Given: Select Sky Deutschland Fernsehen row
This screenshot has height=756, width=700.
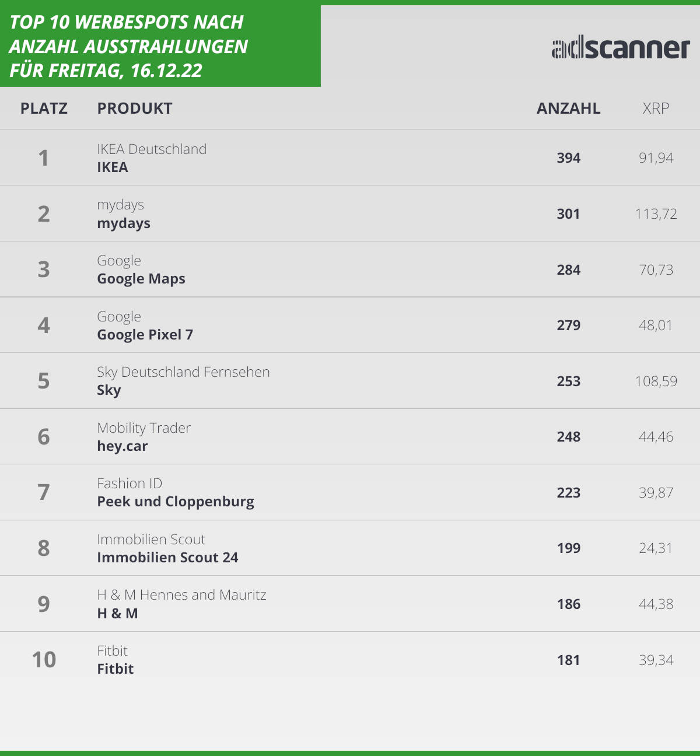Looking at the screenshot, I should (350, 381).
